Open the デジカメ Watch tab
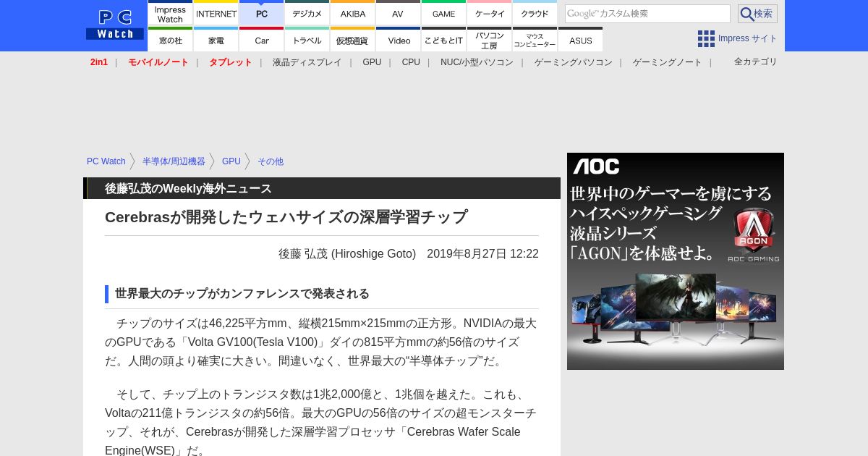 pyautogui.click(x=307, y=13)
